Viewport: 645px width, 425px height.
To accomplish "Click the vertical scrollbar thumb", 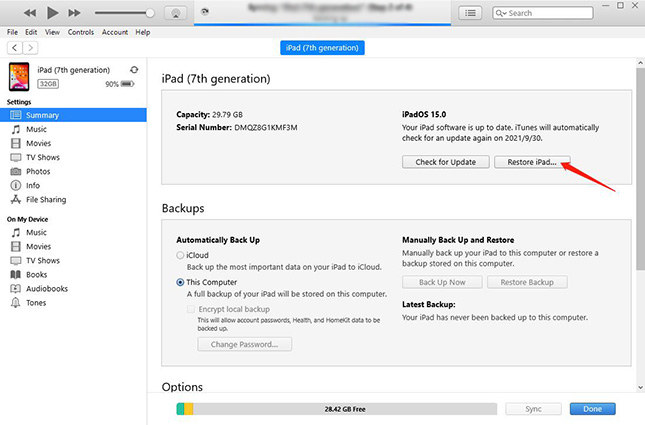I will [640, 169].
